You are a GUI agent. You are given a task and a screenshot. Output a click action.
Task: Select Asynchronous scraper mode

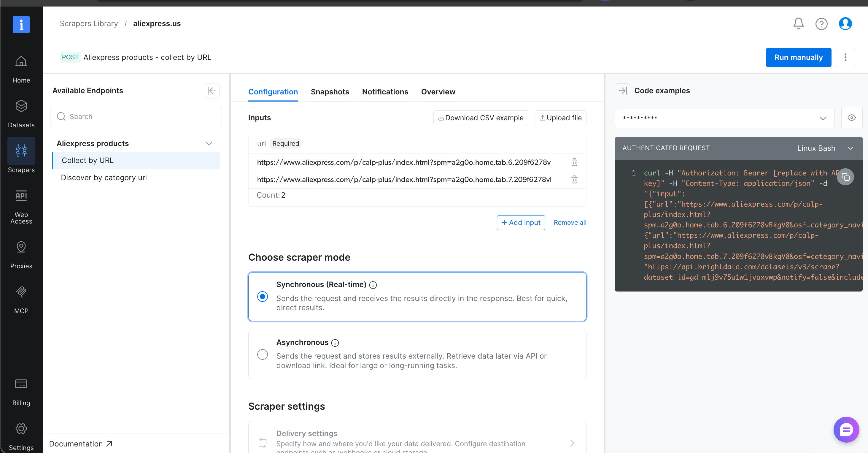coord(263,354)
